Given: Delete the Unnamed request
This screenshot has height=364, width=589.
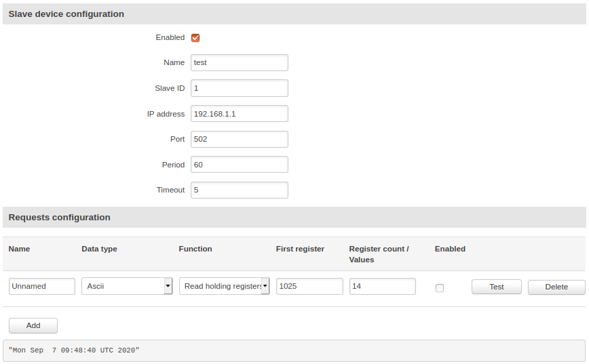Looking at the screenshot, I should (x=556, y=287).
